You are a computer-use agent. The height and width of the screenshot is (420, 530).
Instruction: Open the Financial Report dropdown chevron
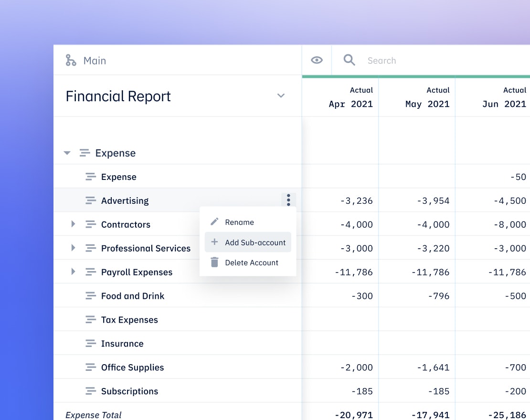[x=281, y=96]
